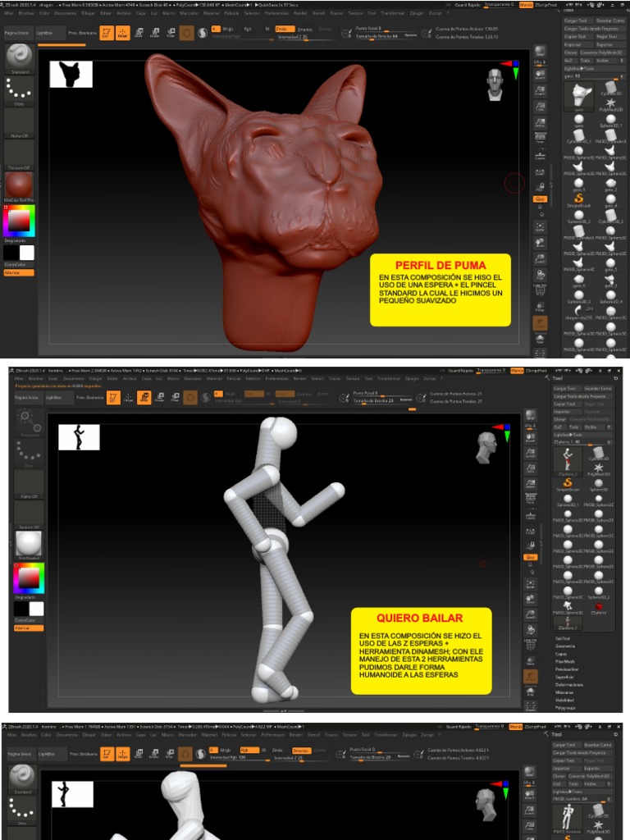The width and height of the screenshot is (630, 840).
Task: Choose the Transpose brush icon in dancer window
Action: [x=28, y=424]
